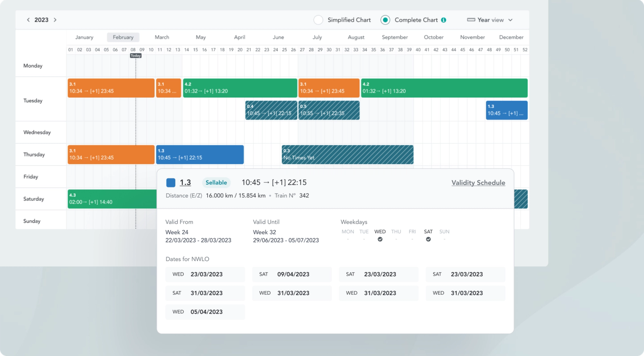Select the Simplified Chart radio button
This screenshot has width=644, height=356.
(x=318, y=20)
